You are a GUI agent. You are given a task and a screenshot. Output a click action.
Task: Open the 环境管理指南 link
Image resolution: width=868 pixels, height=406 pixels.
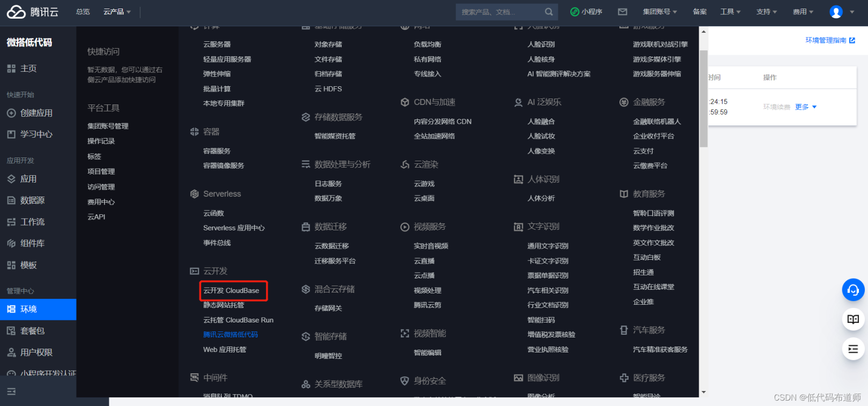826,40
